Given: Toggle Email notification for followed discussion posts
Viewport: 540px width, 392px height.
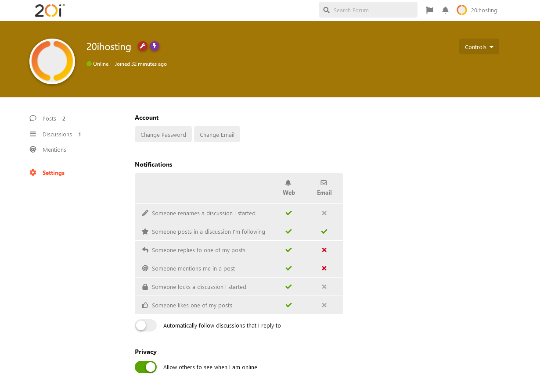Looking at the screenshot, I should click(324, 232).
